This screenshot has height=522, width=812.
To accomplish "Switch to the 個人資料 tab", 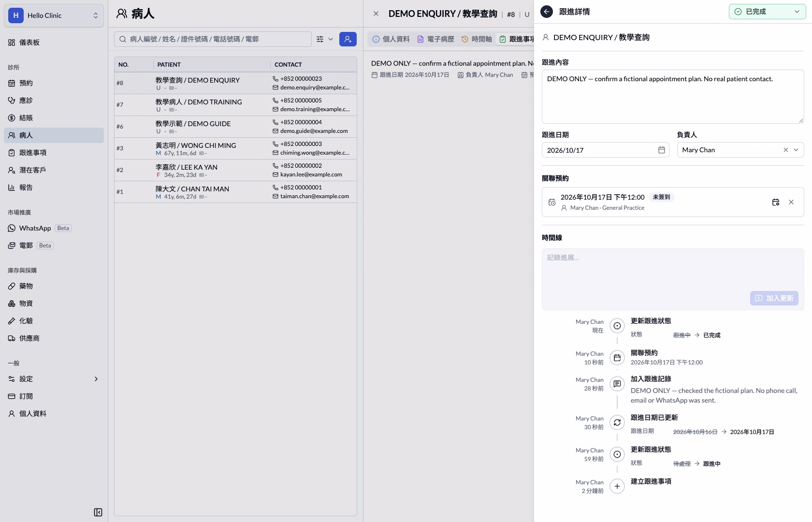I will (391, 39).
